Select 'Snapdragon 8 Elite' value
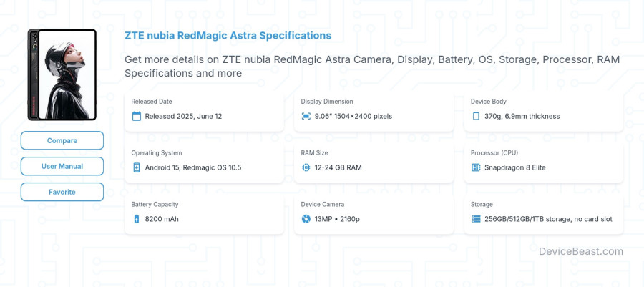Screen dimensions: 644x287 (515, 167)
